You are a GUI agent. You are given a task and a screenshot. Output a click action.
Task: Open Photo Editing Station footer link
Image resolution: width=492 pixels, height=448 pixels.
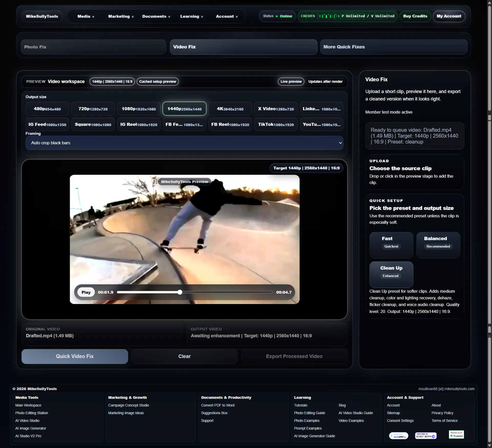pyautogui.click(x=32, y=413)
